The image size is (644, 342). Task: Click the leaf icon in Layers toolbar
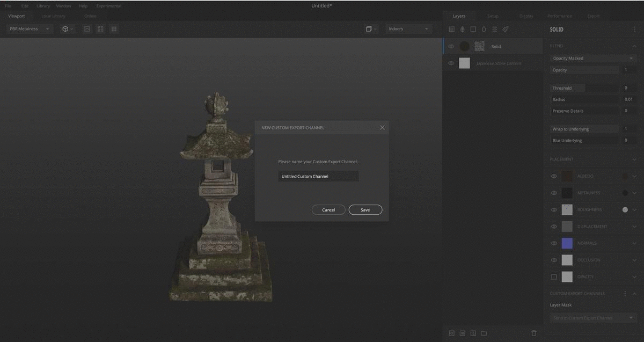pyautogui.click(x=462, y=29)
